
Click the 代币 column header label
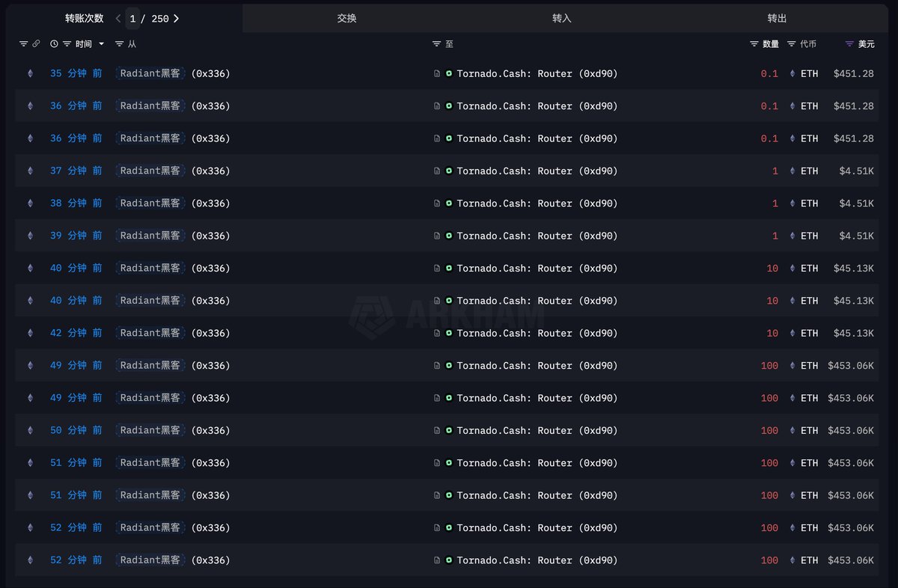click(x=808, y=44)
